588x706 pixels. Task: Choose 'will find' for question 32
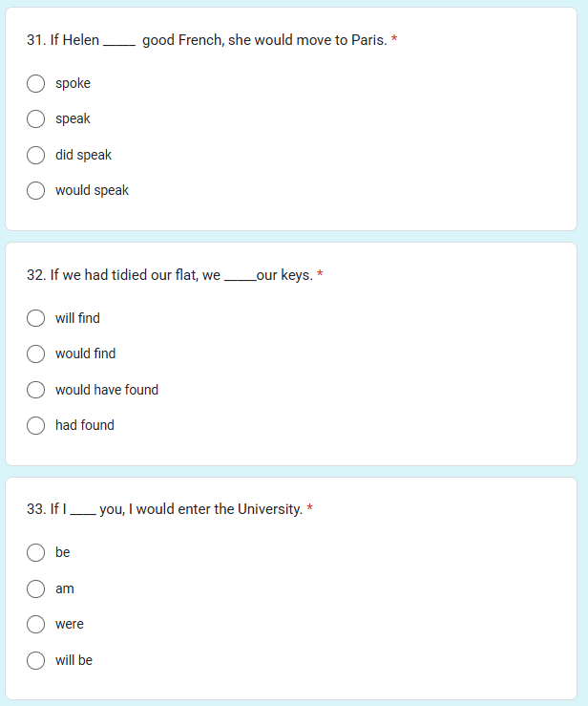click(35, 318)
